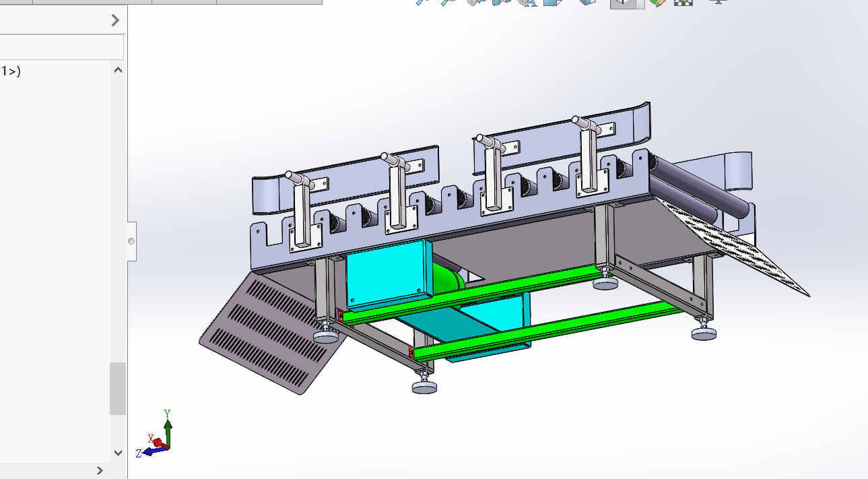Click the Edit Appearance colored ball icon
This screenshot has height=479, width=868.
click(x=657, y=2)
